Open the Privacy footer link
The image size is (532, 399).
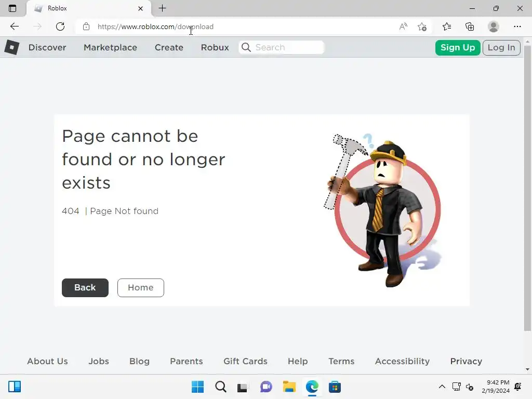466,362
